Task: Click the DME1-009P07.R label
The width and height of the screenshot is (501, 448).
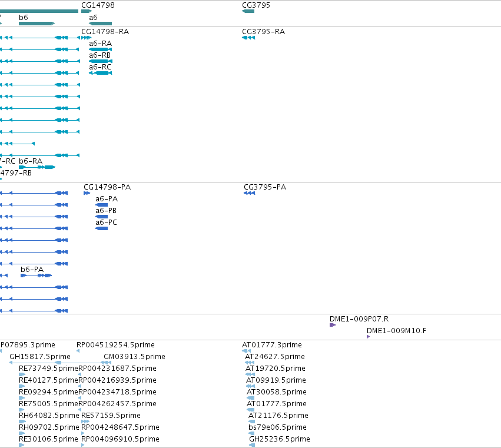Action: point(359,319)
